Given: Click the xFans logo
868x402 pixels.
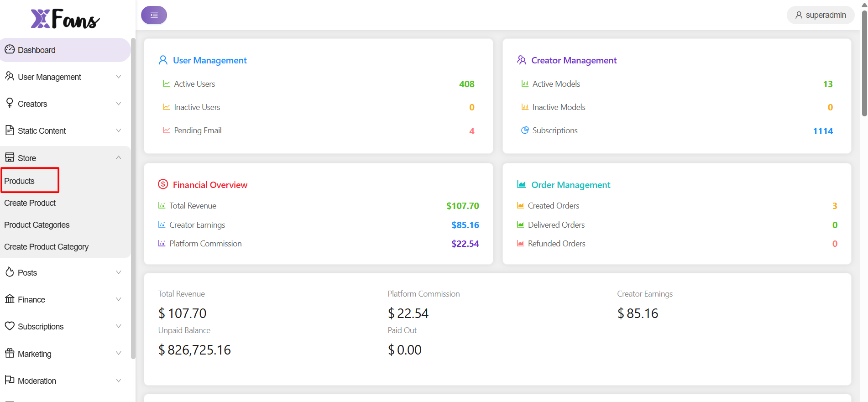Looking at the screenshot, I should pyautogui.click(x=65, y=19).
